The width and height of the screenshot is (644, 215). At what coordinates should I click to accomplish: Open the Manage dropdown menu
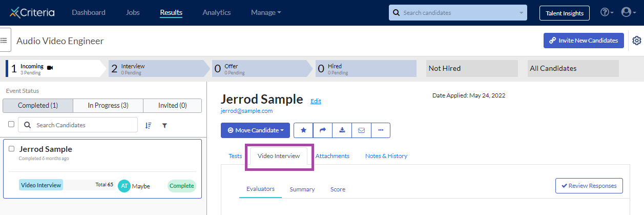click(x=266, y=12)
